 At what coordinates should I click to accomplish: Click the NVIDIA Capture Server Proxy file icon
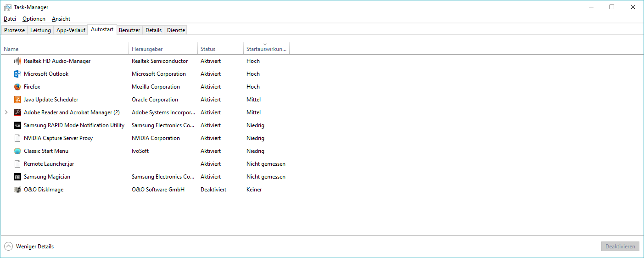(17, 138)
